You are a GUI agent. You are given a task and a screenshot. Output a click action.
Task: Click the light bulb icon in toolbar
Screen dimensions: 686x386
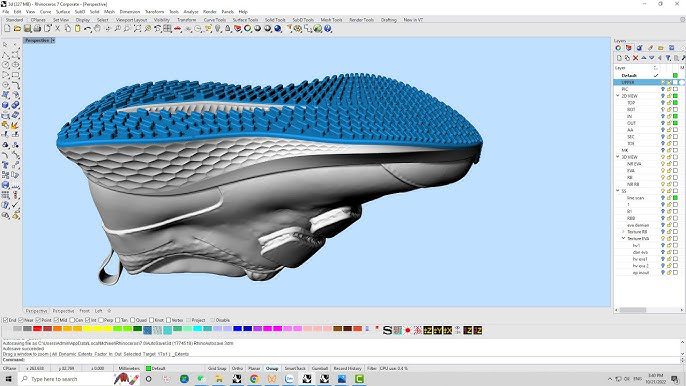tap(218, 28)
